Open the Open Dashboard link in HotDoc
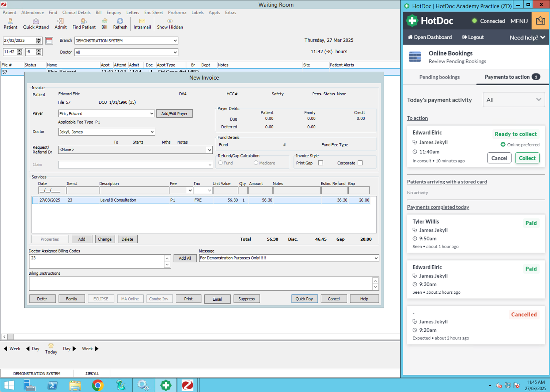Screen dimensions: 550x392 tap(430, 37)
